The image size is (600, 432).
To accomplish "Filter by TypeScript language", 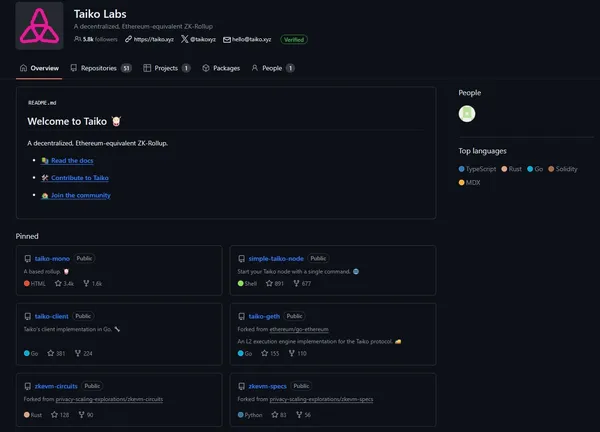I will point(477,169).
